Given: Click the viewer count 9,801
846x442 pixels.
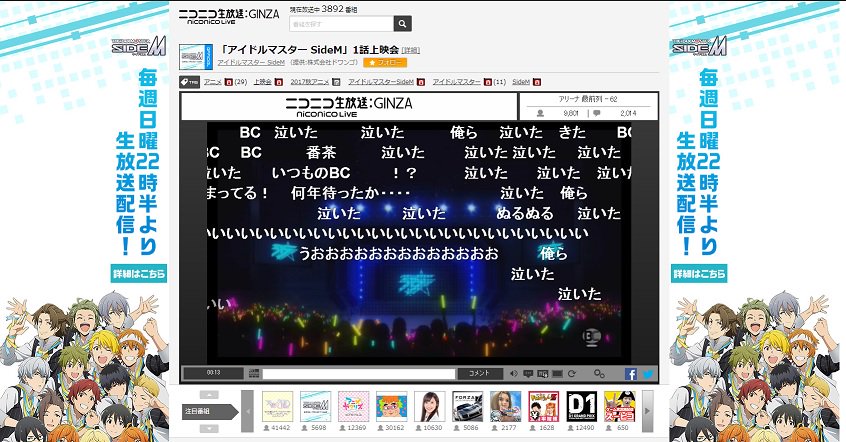Looking at the screenshot, I should point(570,113).
